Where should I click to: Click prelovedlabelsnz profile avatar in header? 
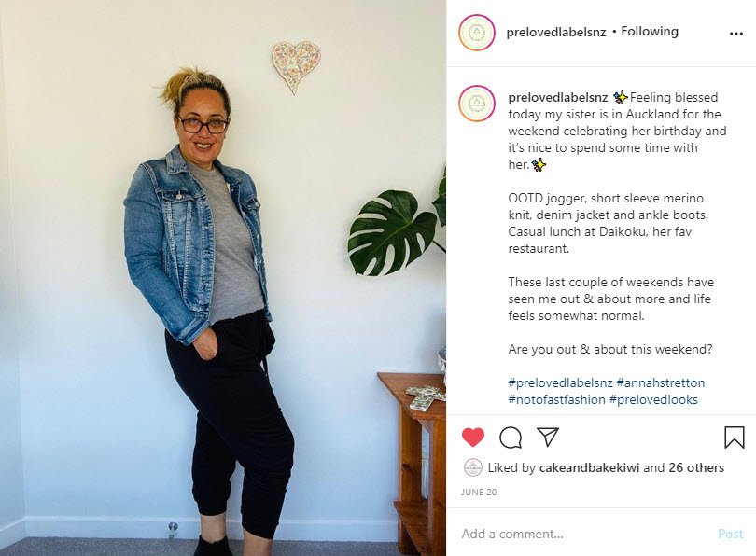477,33
